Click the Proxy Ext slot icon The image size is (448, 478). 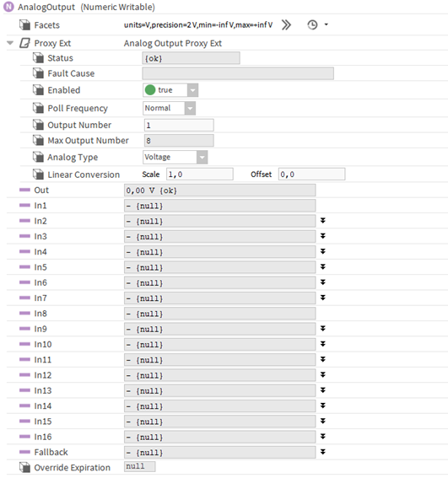coord(24,43)
